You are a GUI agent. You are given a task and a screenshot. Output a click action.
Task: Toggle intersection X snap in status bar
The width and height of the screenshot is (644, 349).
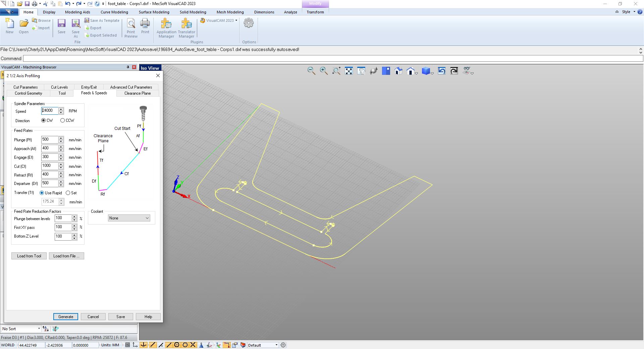(x=193, y=345)
